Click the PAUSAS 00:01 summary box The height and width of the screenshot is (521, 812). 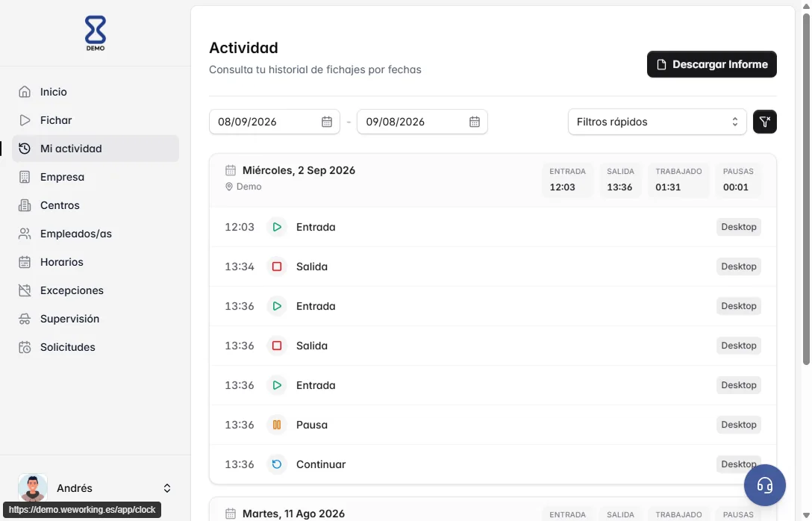coord(738,180)
